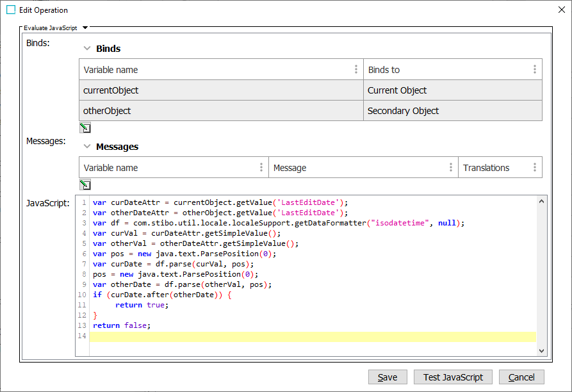Open Messages 'Variable name' column options menu
Screen dimensions: 572x392
261,168
